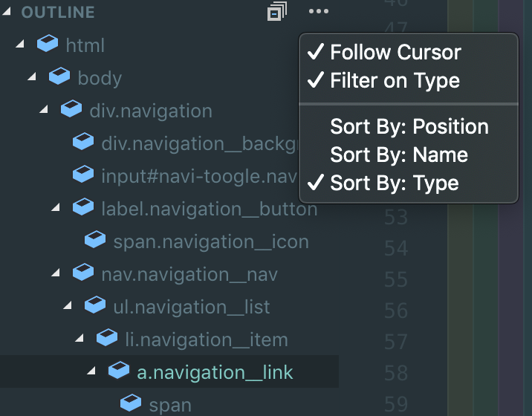Click the nav.navigation__nav symbol icon

coord(83,274)
